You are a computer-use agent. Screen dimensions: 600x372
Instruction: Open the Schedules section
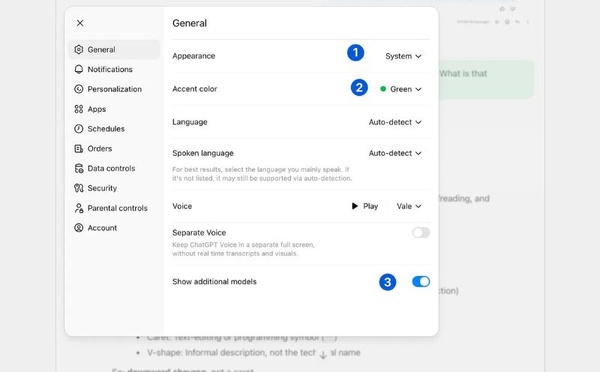(x=114, y=129)
